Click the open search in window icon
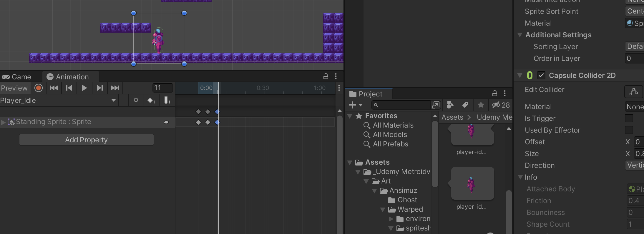 (x=436, y=105)
